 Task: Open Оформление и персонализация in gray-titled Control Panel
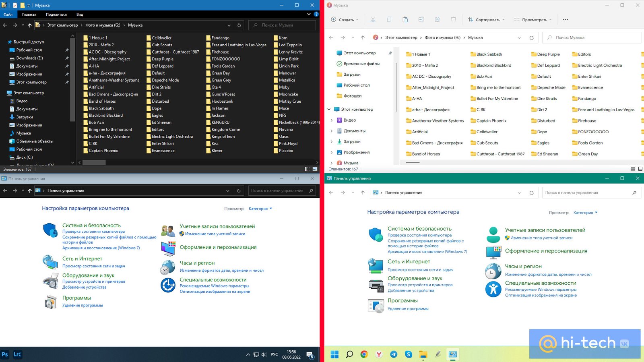(218, 247)
